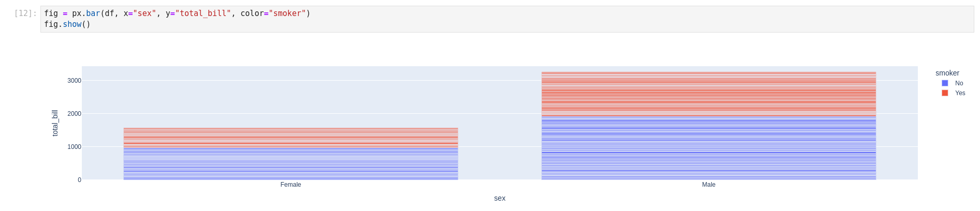Click the "Female" x-axis category label
980x211 pixels.
[291, 185]
